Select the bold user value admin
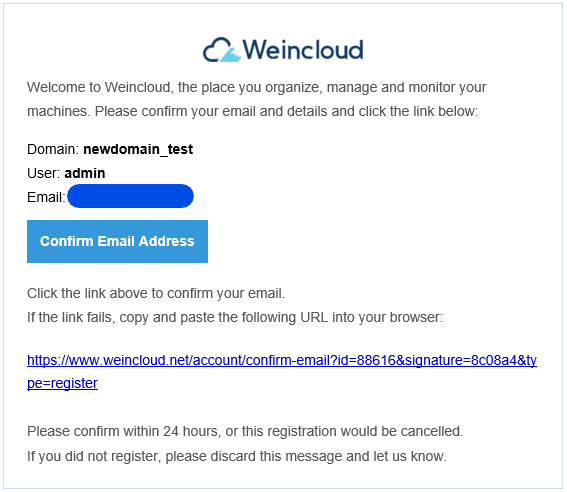Screen dimensions: 567x492 [x=85, y=173]
